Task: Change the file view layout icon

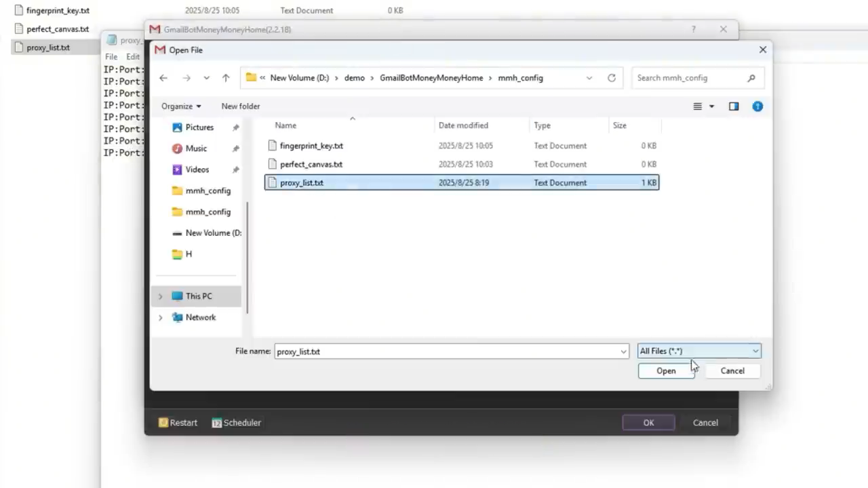Action: click(697, 106)
